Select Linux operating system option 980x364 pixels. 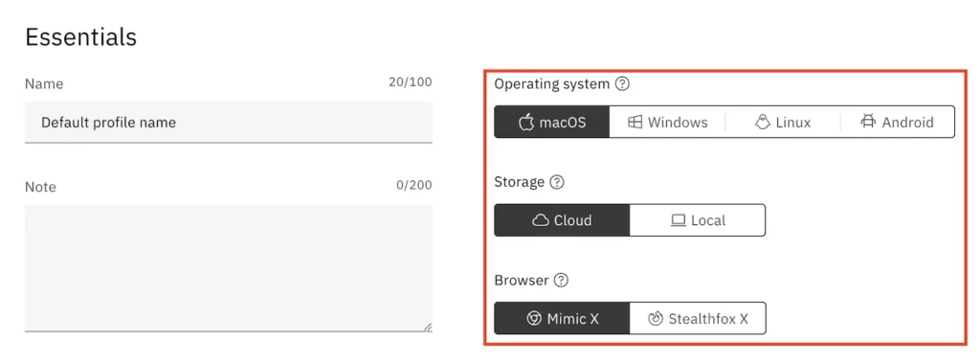pos(783,122)
